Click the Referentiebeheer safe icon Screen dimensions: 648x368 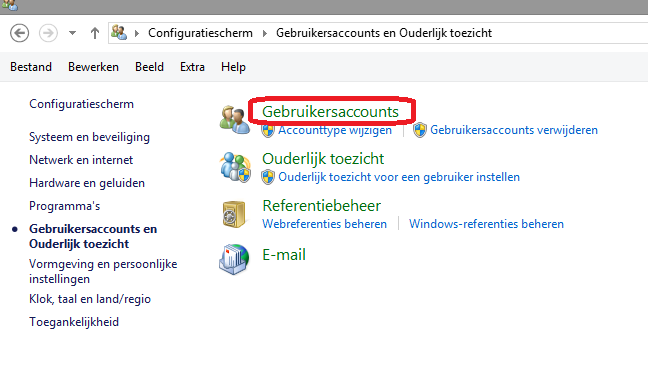pos(234,214)
